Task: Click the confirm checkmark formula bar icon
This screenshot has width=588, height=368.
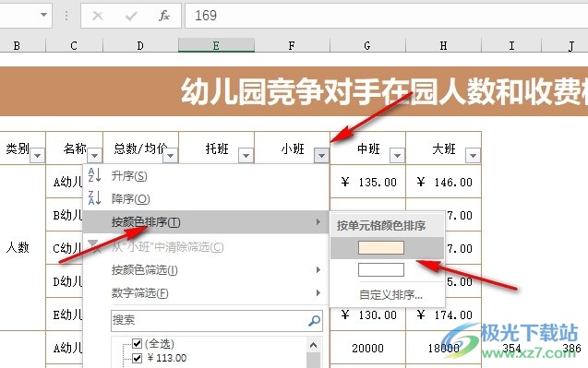Action: (131, 16)
